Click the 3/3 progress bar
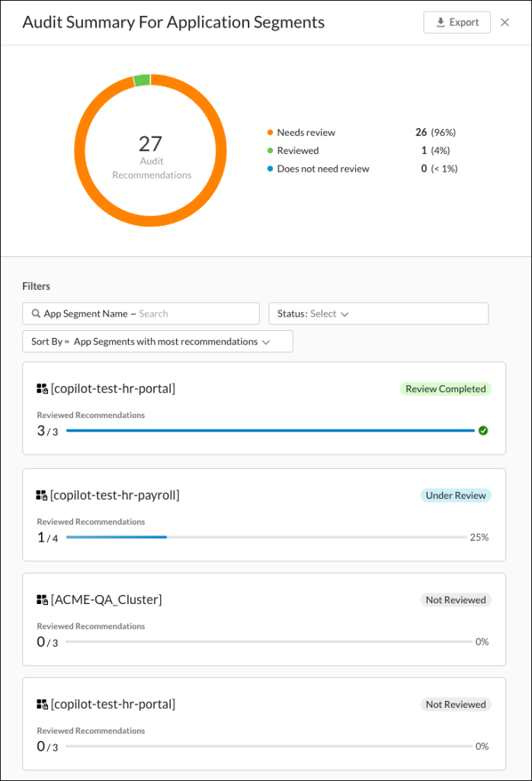The image size is (532, 781). (x=271, y=431)
